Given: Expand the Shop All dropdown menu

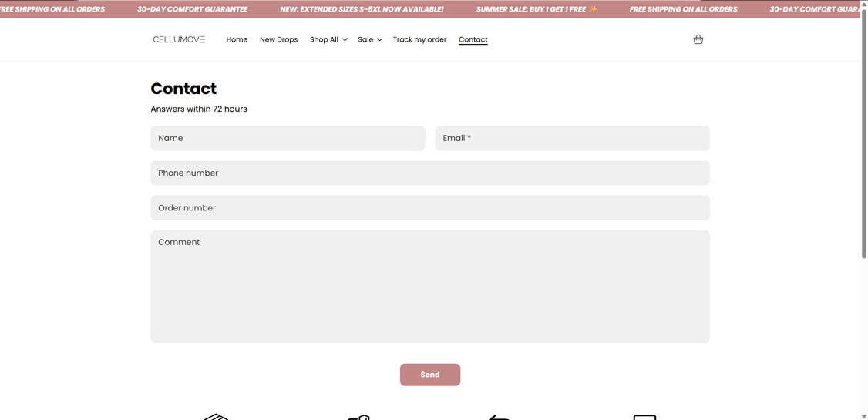Looking at the screenshot, I should (328, 39).
